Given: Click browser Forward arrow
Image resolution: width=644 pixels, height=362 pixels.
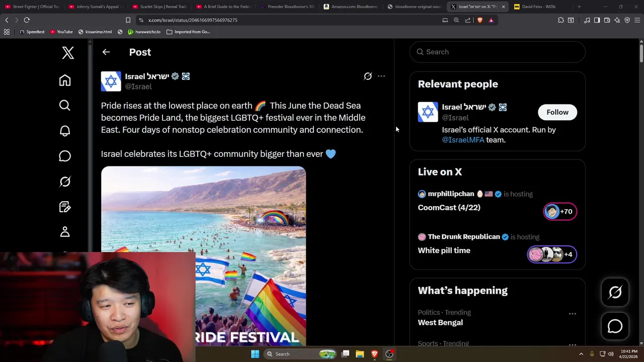Looking at the screenshot, I should (16, 20).
